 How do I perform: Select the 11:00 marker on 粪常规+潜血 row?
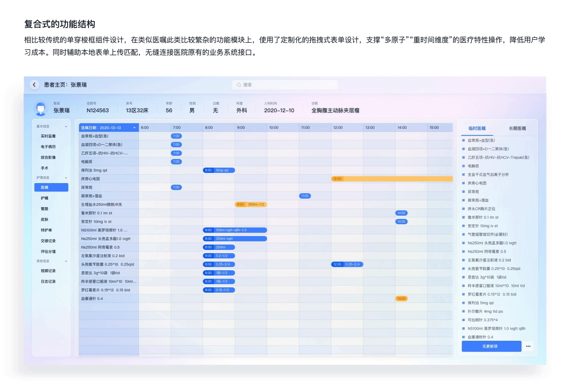pyautogui.click(x=305, y=196)
